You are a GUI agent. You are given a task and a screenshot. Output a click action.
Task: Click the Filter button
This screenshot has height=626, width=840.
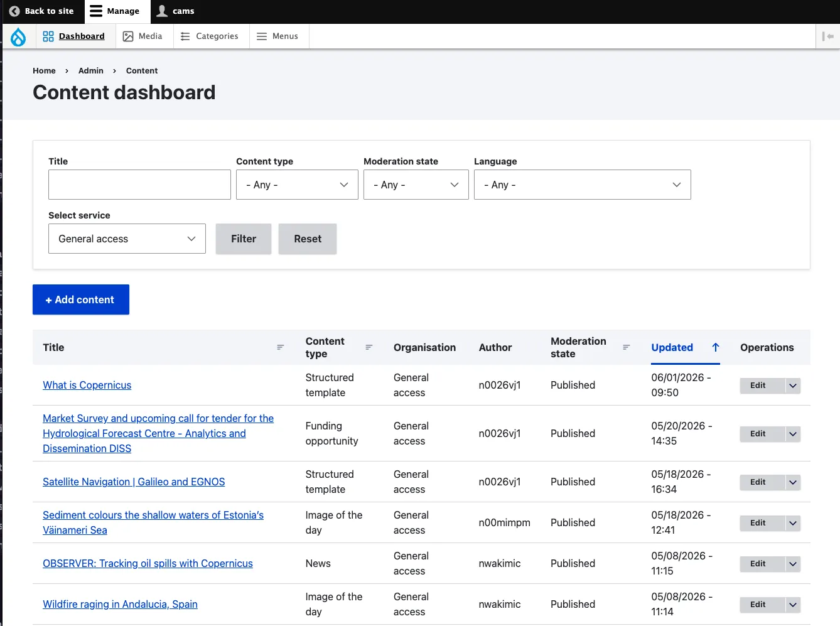coord(244,239)
